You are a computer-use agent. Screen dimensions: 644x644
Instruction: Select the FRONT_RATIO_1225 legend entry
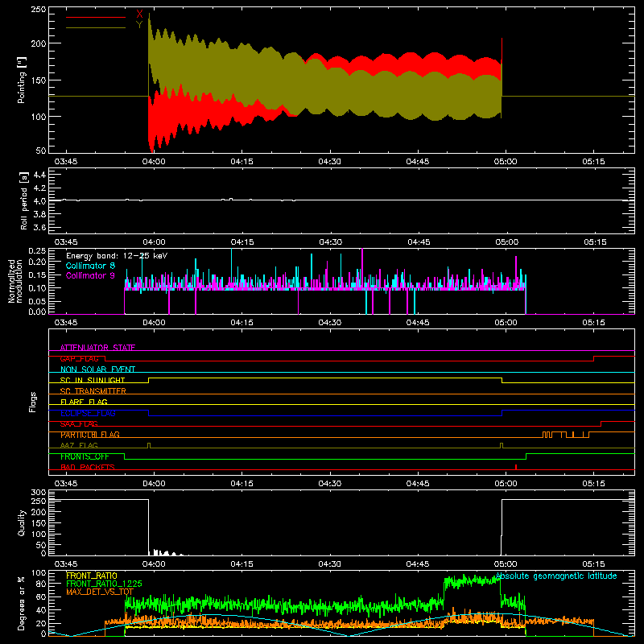coord(104,584)
